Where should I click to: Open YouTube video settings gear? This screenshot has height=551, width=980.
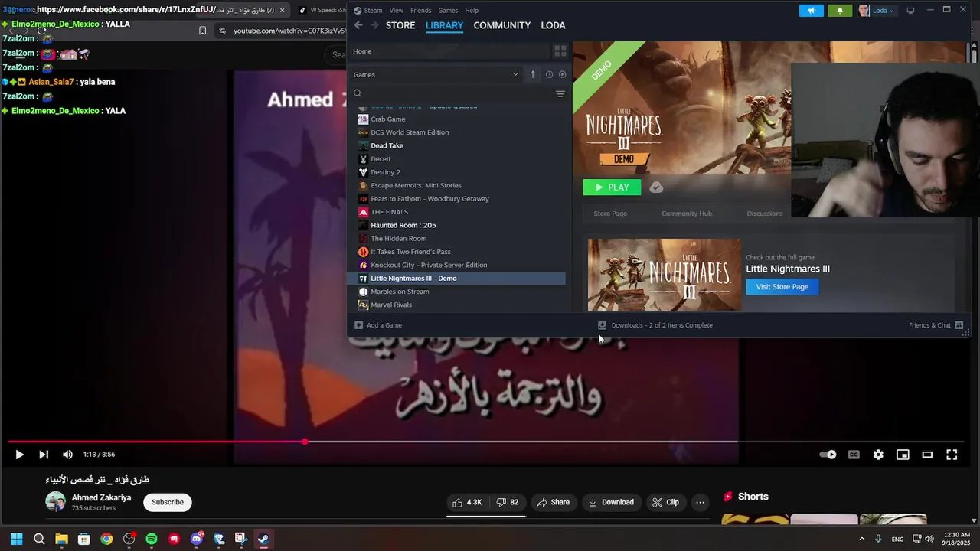point(878,455)
